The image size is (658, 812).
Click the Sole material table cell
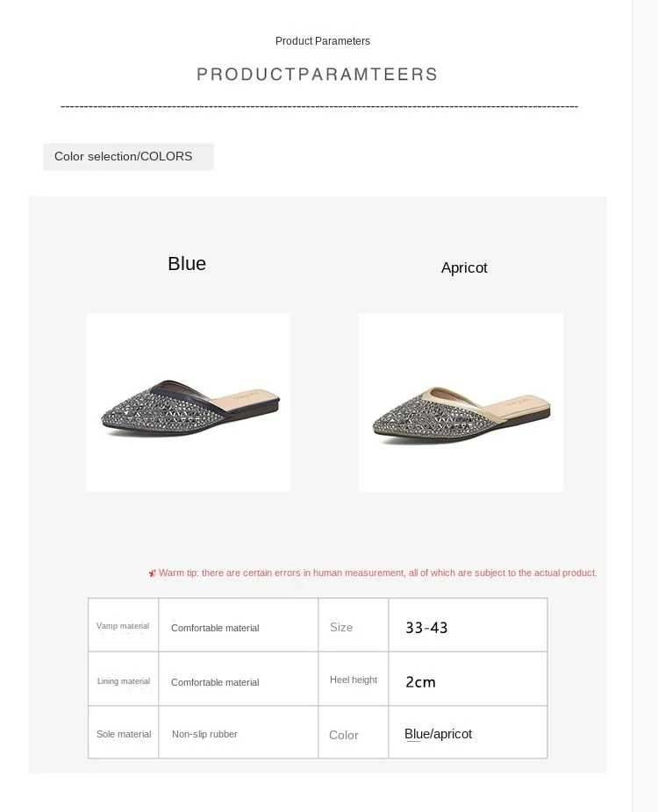pyautogui.click(x=124, y=732)
